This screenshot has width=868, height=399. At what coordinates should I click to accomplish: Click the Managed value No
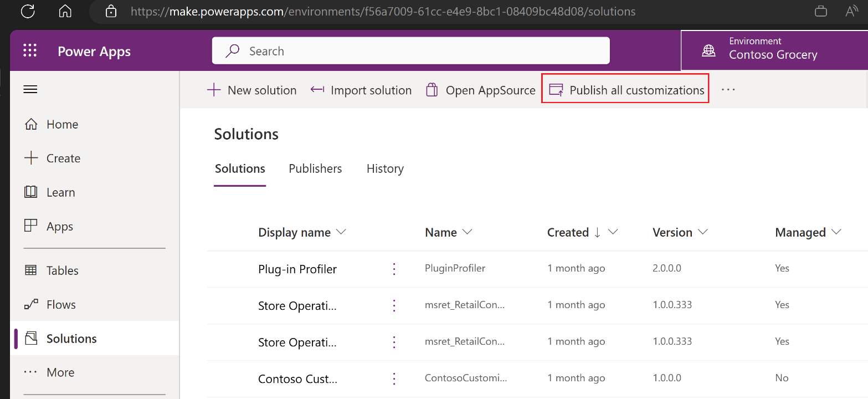[782, 378]
